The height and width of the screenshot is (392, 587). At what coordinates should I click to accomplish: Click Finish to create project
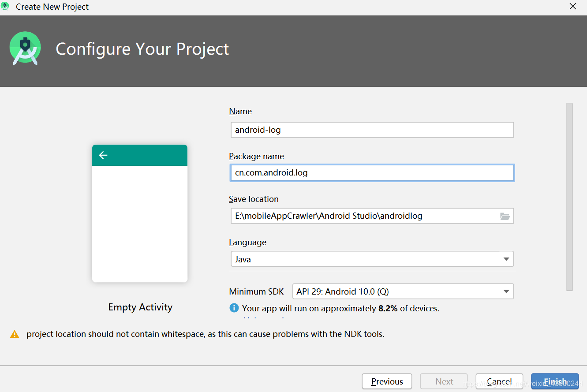tap(555, 381)
